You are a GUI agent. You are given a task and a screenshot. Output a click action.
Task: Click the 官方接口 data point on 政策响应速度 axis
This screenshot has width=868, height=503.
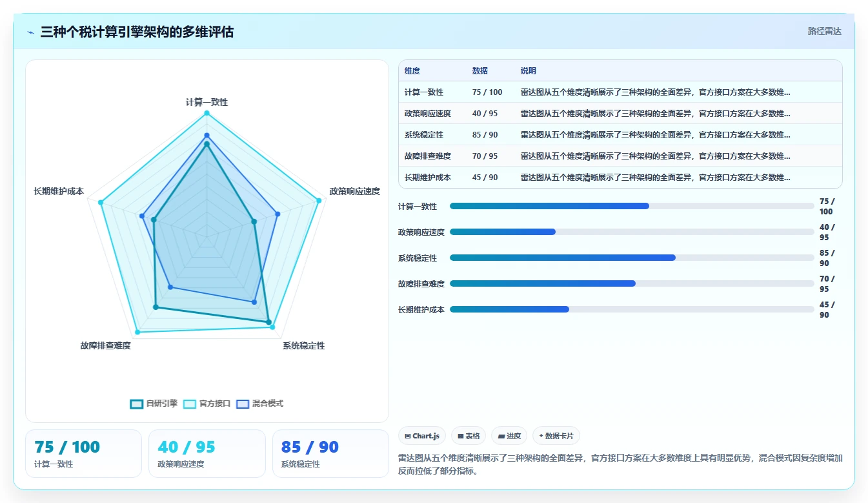(x=319, y=201)
